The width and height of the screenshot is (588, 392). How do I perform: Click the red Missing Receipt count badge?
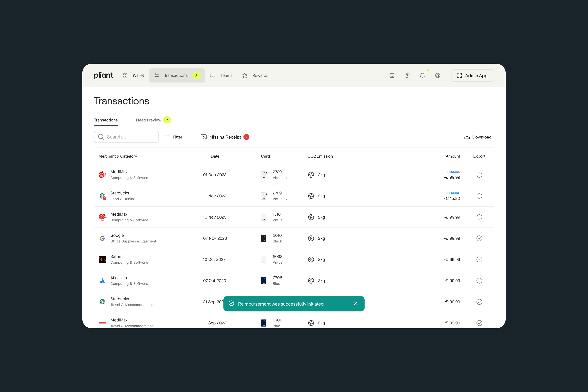point(246,137)
